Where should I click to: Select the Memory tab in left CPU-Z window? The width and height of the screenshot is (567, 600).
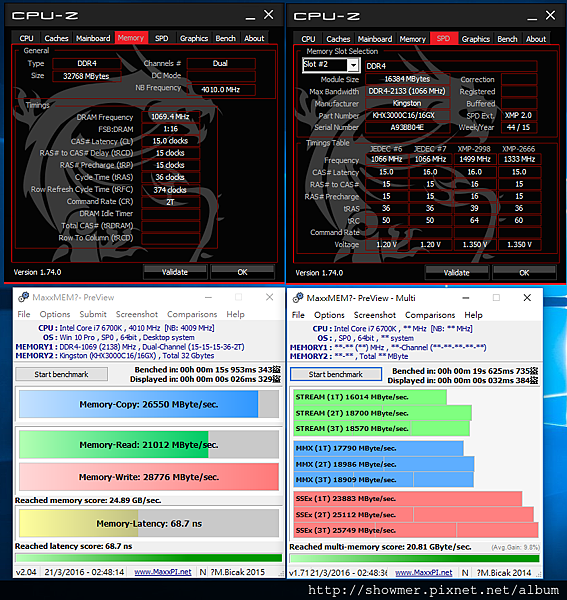point(131,38)
